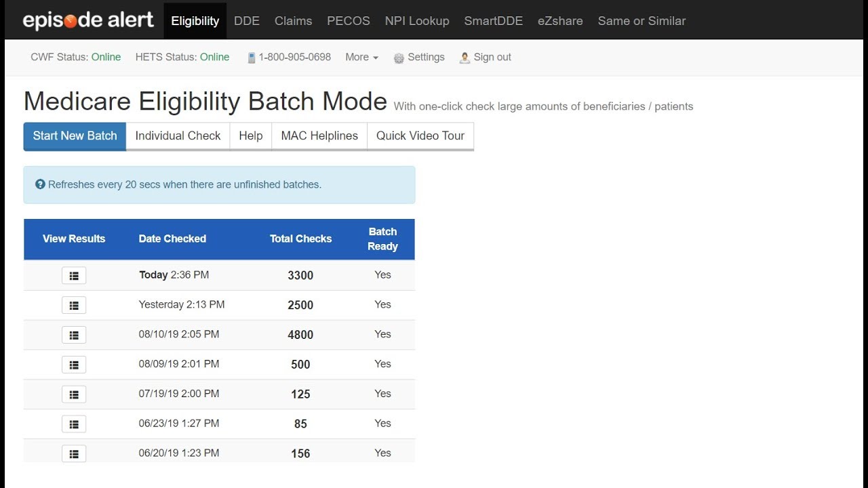Click the 06/23/19 1:27 PM date cell
This screenshot has width=868, height=488.
click(179, 423)
